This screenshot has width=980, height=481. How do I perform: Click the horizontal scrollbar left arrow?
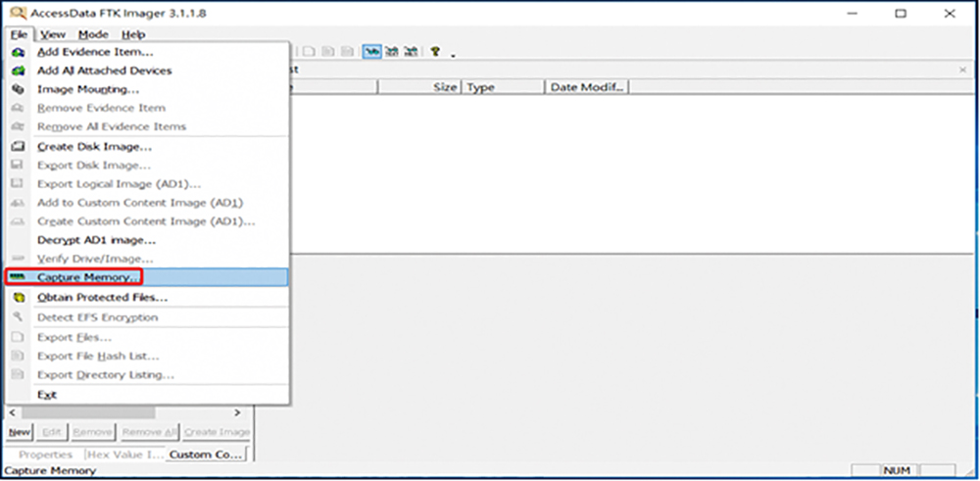(x=12, y=412)
